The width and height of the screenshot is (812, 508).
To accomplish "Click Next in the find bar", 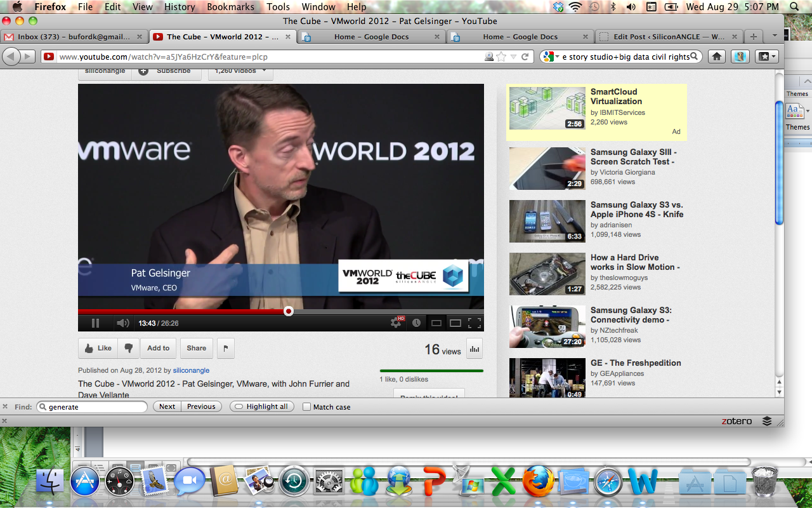I will (167, 406).
